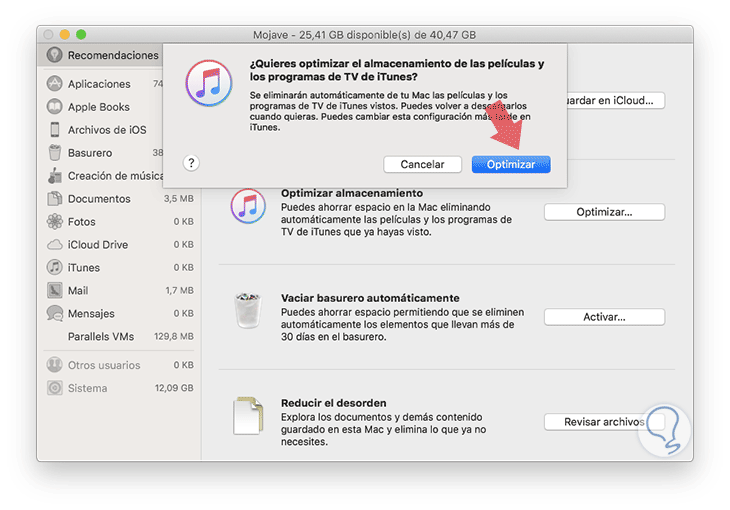Click the Mail stamp icon

54,290
